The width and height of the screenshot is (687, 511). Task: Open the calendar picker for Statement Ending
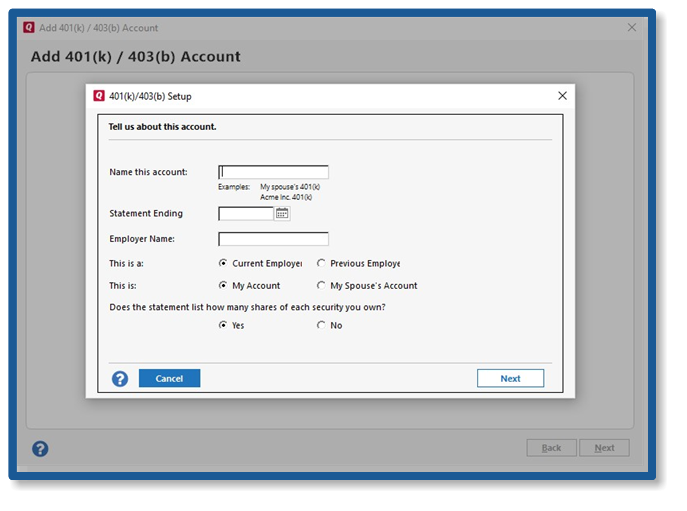pyautogui.click(x=282, y=213)
